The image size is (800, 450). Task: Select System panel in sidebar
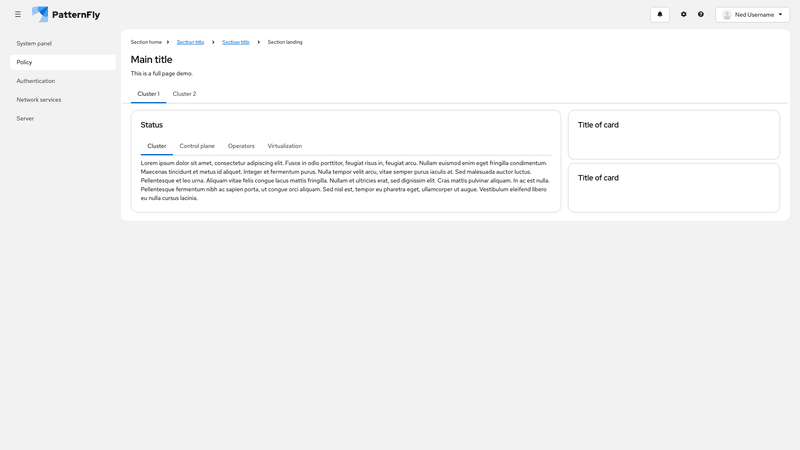click(34, 43)
